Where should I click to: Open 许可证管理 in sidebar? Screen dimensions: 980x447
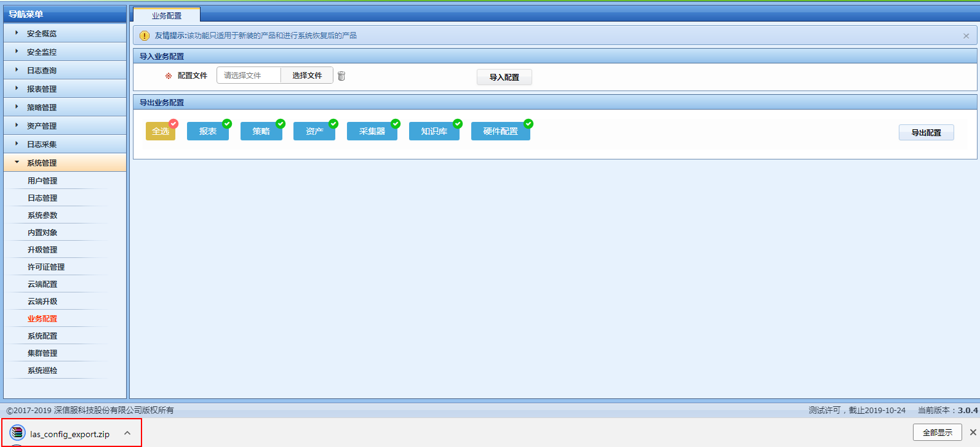click(46, 267)
